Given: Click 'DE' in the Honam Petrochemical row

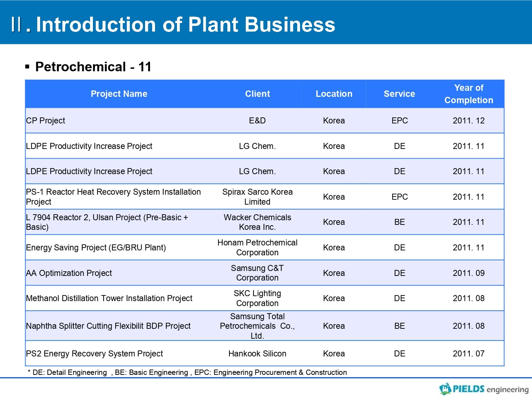Looking at the screenshot, I should [x=400, y=248].
